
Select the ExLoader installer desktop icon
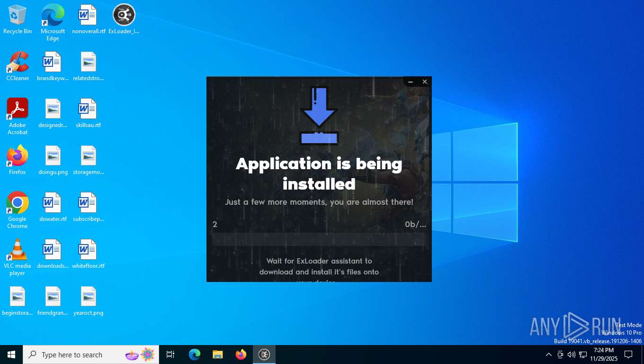point(124,19)
